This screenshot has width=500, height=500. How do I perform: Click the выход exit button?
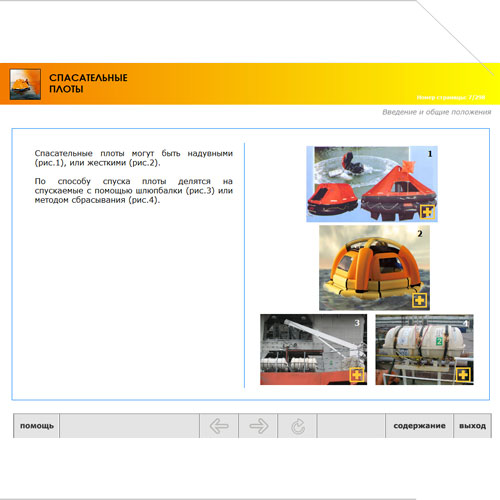[x=472, y=426]
